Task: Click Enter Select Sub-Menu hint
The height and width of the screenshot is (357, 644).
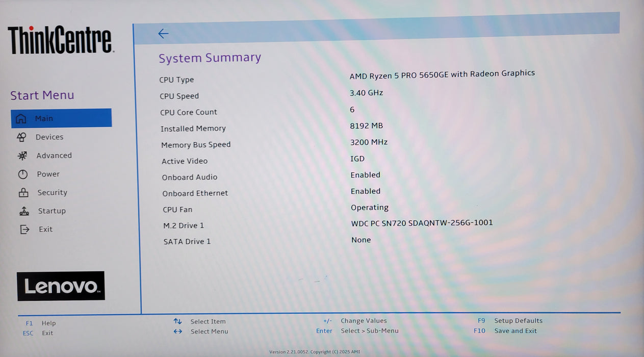Action: (x=357, y=331)
